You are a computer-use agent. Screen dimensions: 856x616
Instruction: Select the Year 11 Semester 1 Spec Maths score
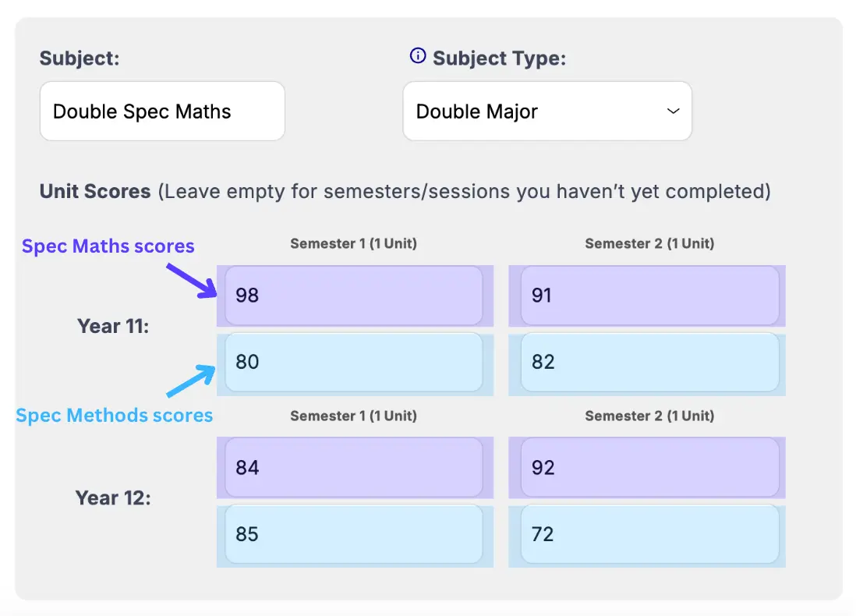(x=355, y=296)
